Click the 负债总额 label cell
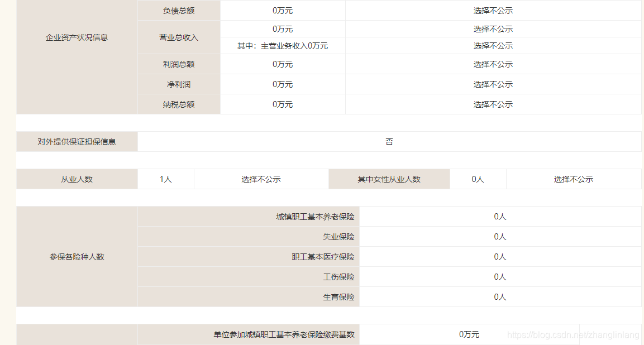The height and width of the screenshot is (345, 644). pyautogui.click(x=179, y=10)
